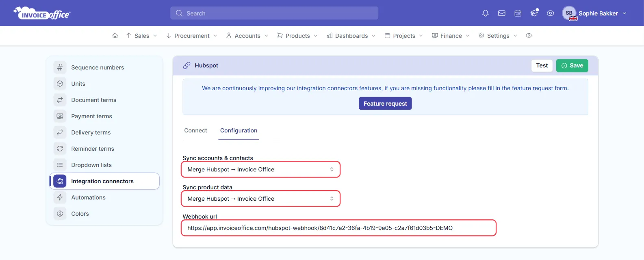This screenshot has height=260, width=644.
Task: Toggle the eye icon in top header
Action: point(551,13)
